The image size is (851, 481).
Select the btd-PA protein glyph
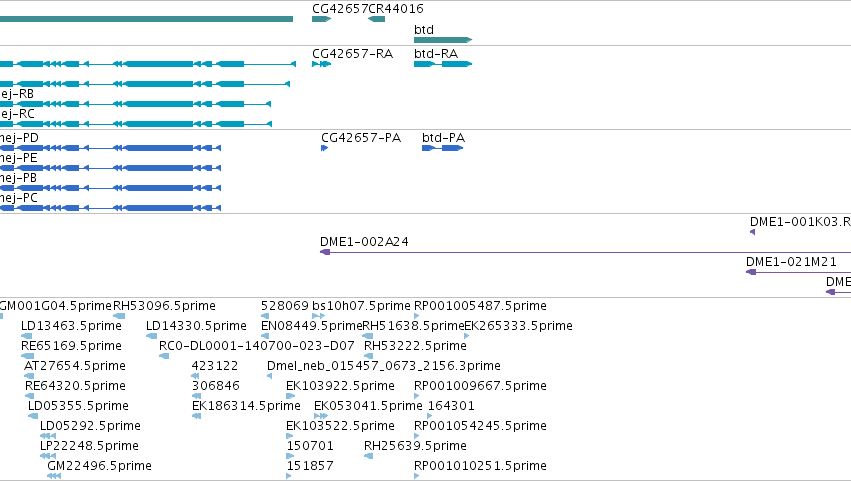click(443, 148)
